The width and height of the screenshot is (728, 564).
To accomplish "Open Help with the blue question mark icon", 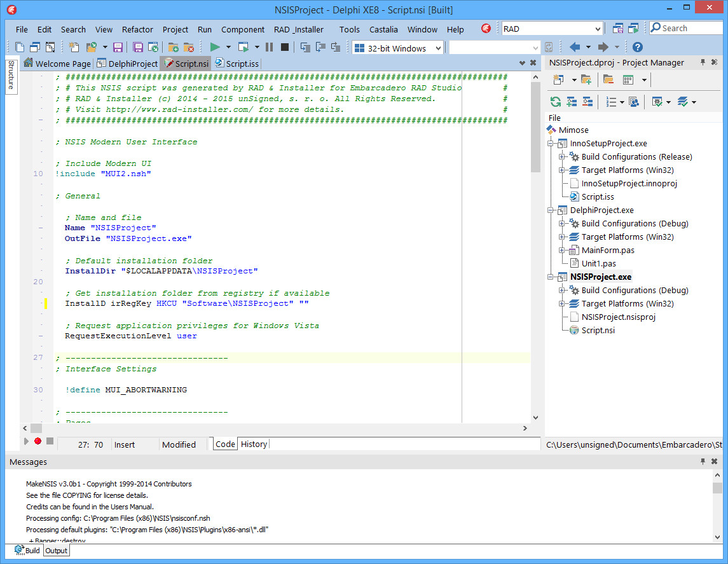I will point(638,47).
